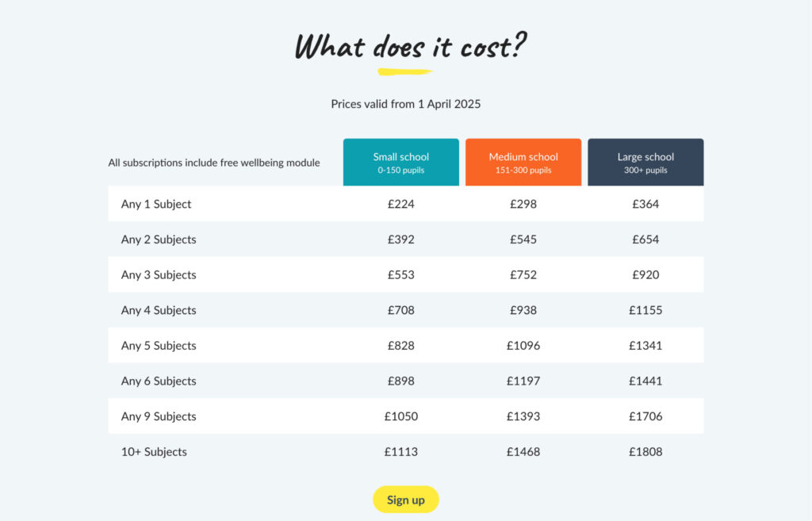Click the £545 medium school price
This screenshot has height=521, width=812.
[x=523, y=239]
